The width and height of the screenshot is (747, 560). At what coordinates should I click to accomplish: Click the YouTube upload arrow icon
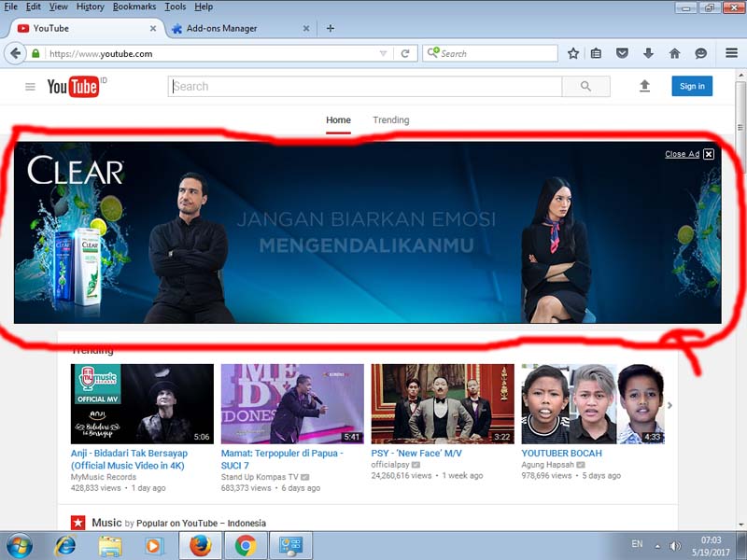(644, 86)
